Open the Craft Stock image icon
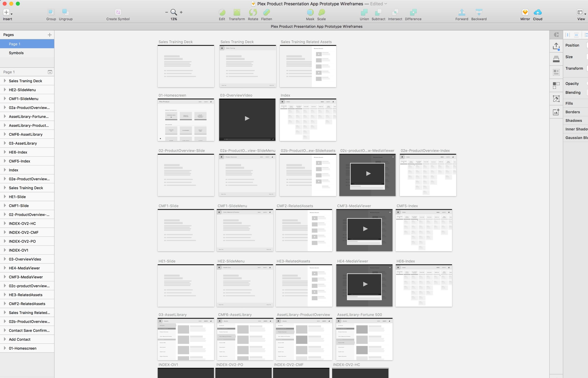588x378 pixels. [x=556, y=112]
